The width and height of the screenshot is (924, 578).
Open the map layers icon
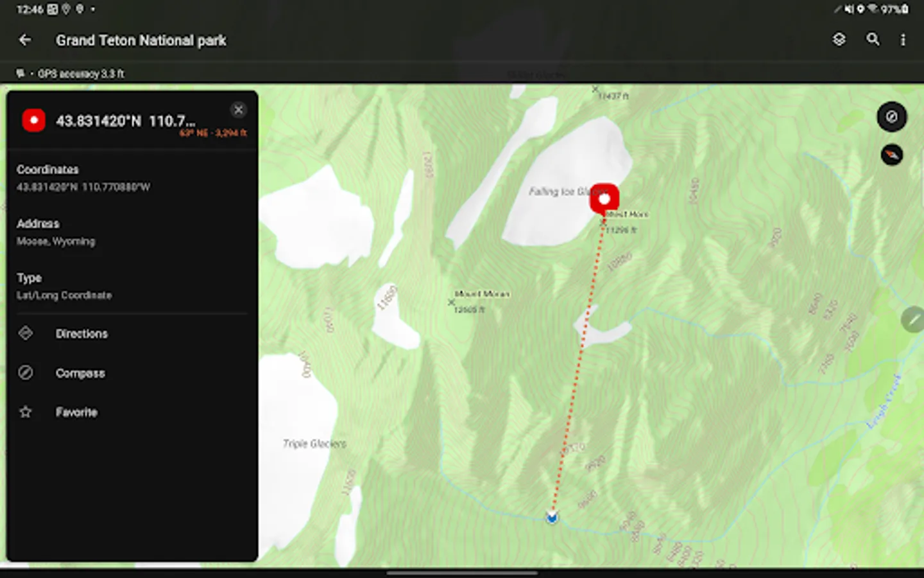pos(839,39)
